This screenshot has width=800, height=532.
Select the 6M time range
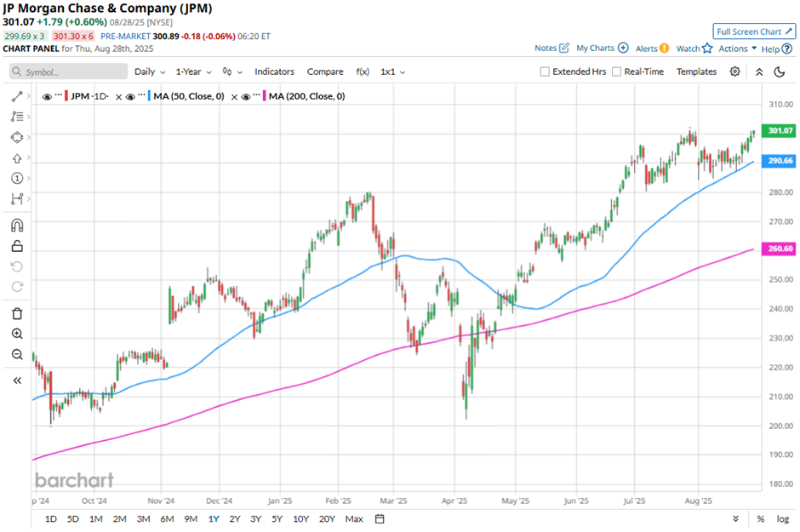(167, 519)
